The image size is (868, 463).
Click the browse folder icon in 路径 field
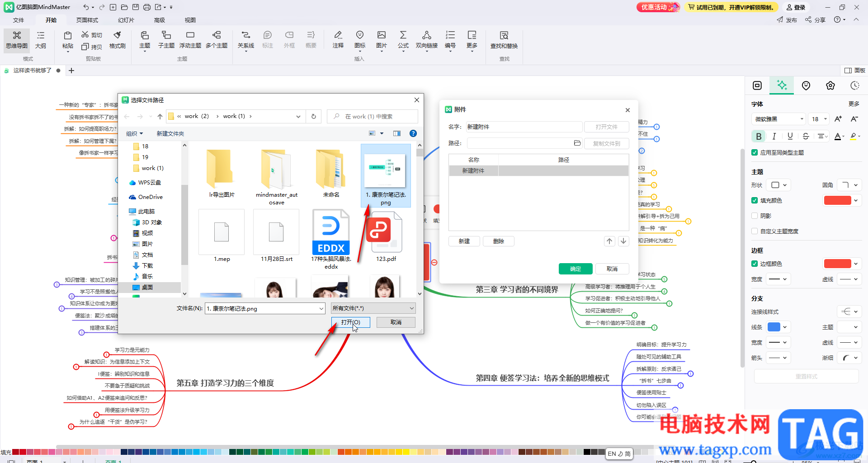click(577, 143)
